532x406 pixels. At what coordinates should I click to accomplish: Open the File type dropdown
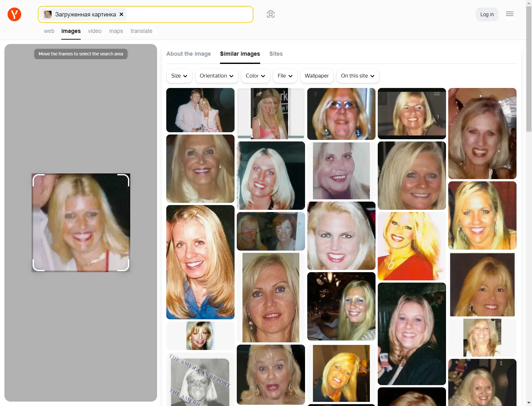tap(285, 76)
